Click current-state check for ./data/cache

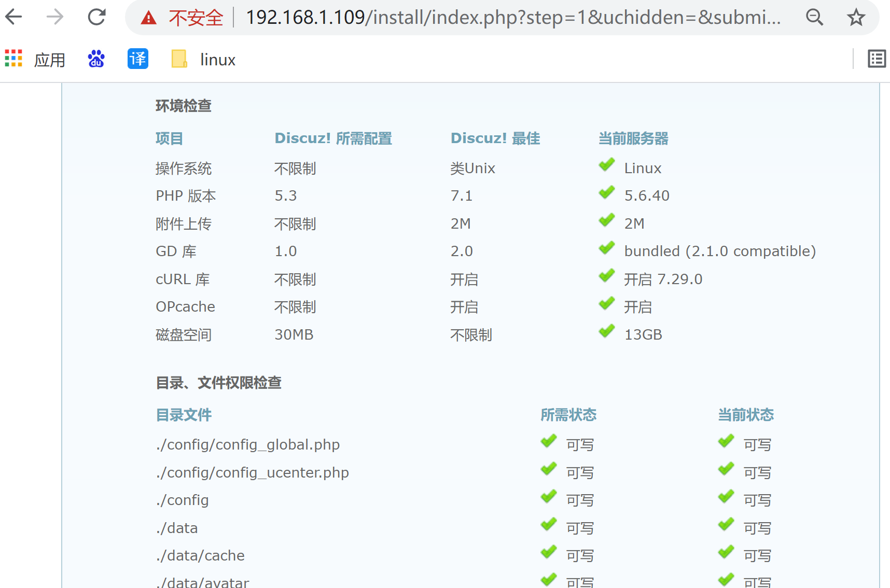(x=726, y=553)
